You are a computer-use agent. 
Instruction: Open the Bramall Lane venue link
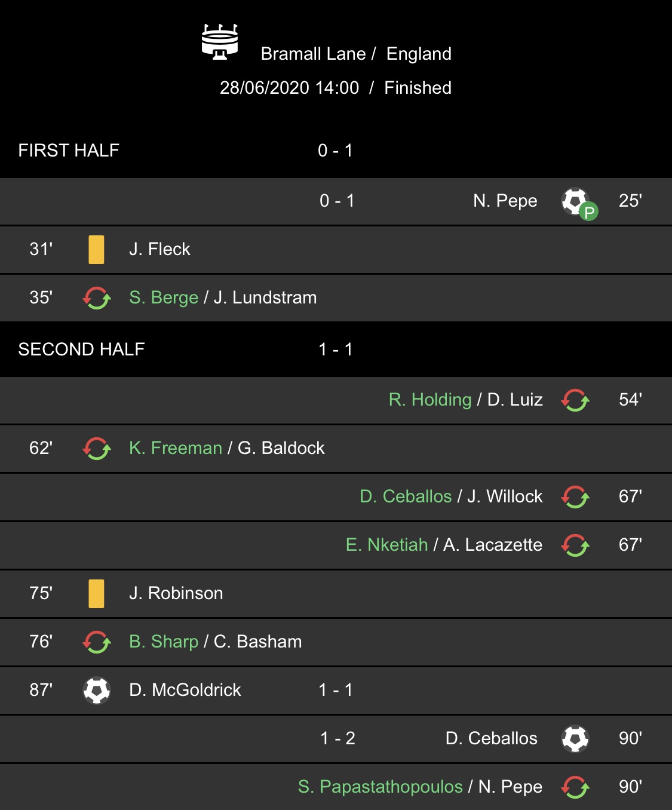313,54
